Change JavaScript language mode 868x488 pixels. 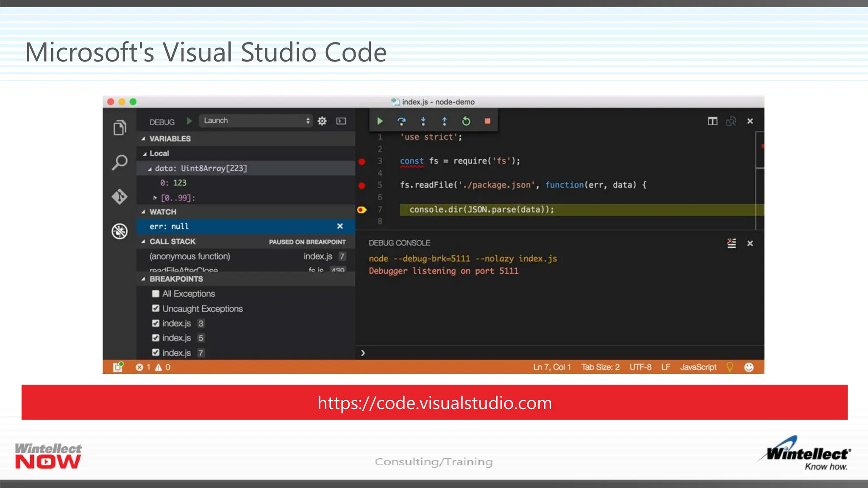pos(698,367)
